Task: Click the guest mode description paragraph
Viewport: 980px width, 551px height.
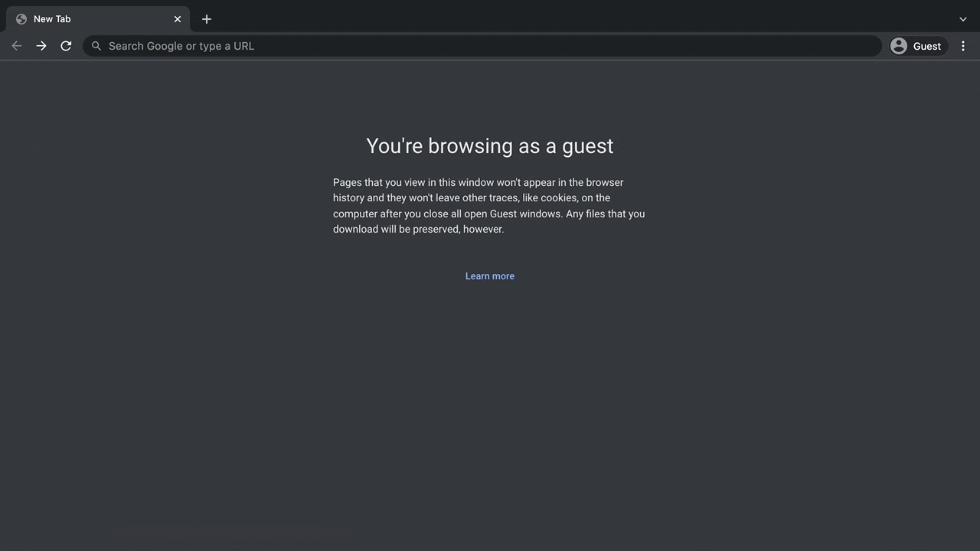Action: pos(488,206)
